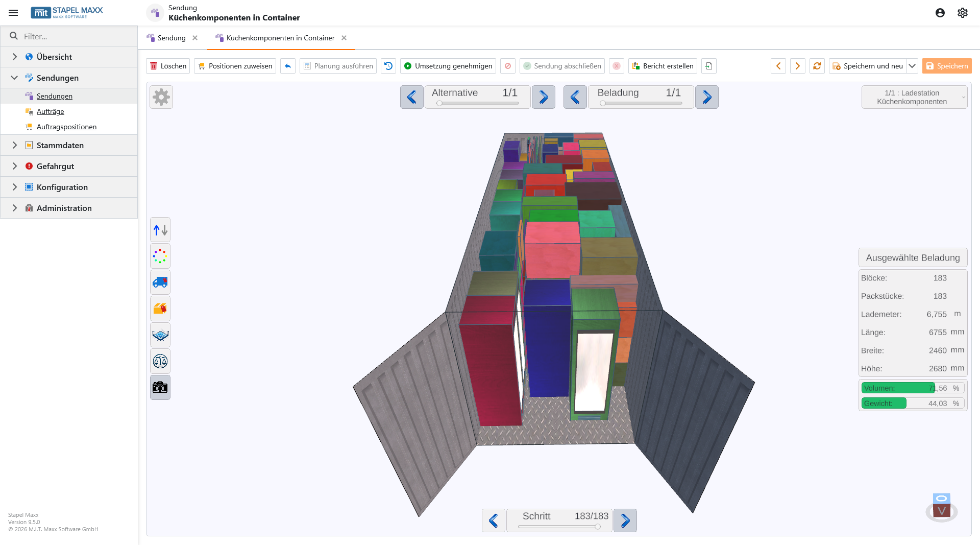Click the camera screenshot icon
Image resolution: width=980 pixels, height=545 pixels.
click(160, 387)
